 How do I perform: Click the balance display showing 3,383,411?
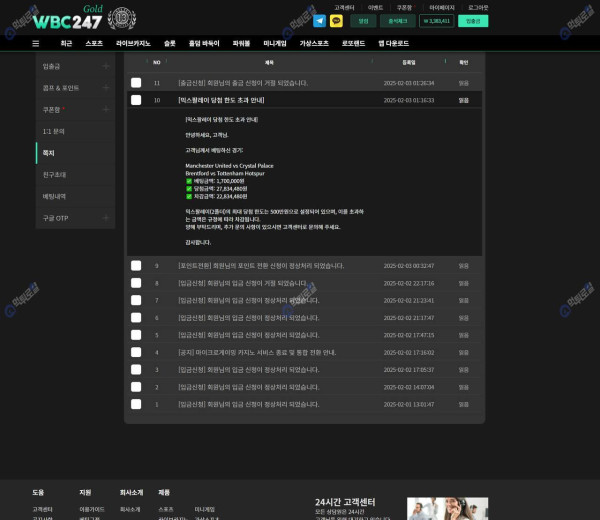437,20
